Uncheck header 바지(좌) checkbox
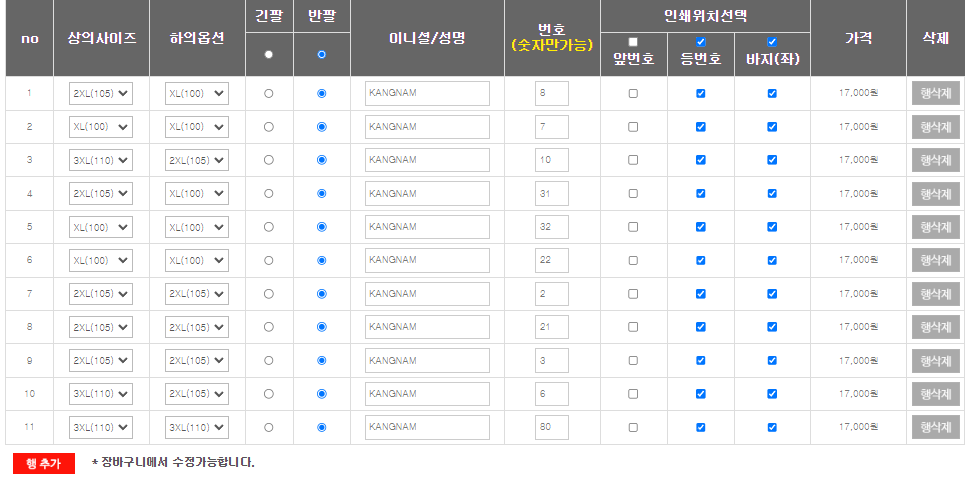The width and height of the screenshot is (975, 491). pos(772,42)
